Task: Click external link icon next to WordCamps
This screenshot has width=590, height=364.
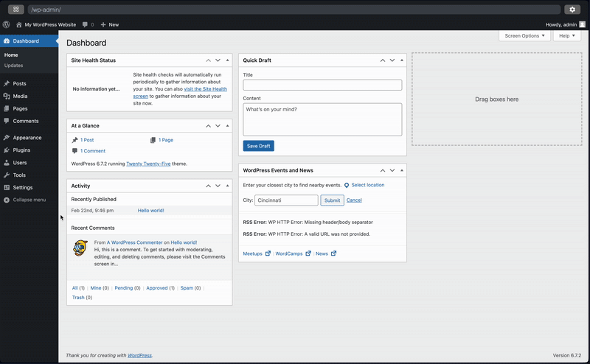Action: point(308,253)
